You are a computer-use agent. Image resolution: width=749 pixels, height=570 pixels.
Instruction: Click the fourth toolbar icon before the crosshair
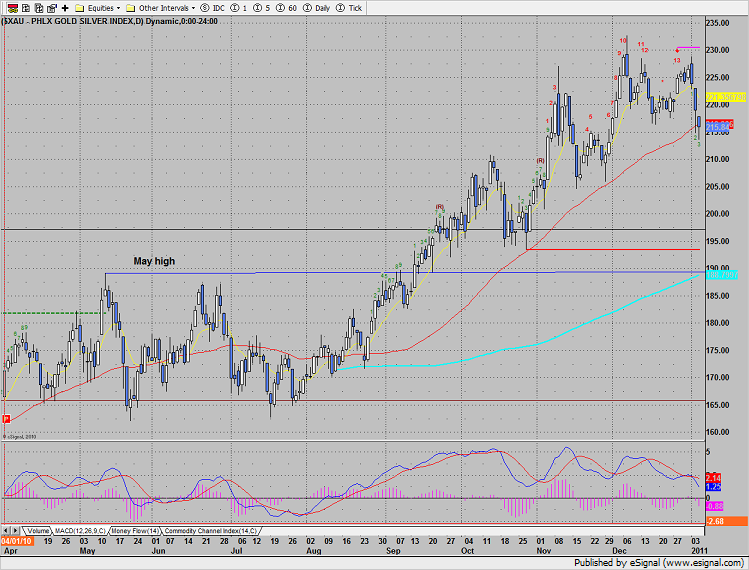click(50, 7)
